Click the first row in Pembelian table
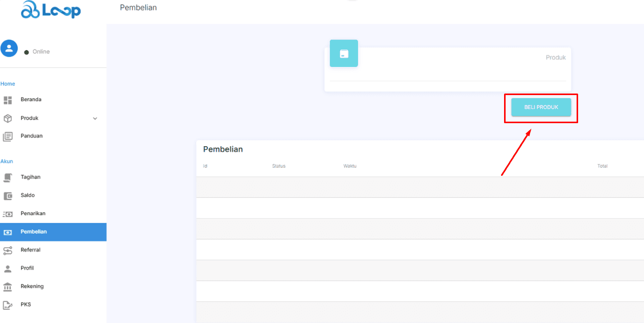The image size is (644, 323). point(419,187)
